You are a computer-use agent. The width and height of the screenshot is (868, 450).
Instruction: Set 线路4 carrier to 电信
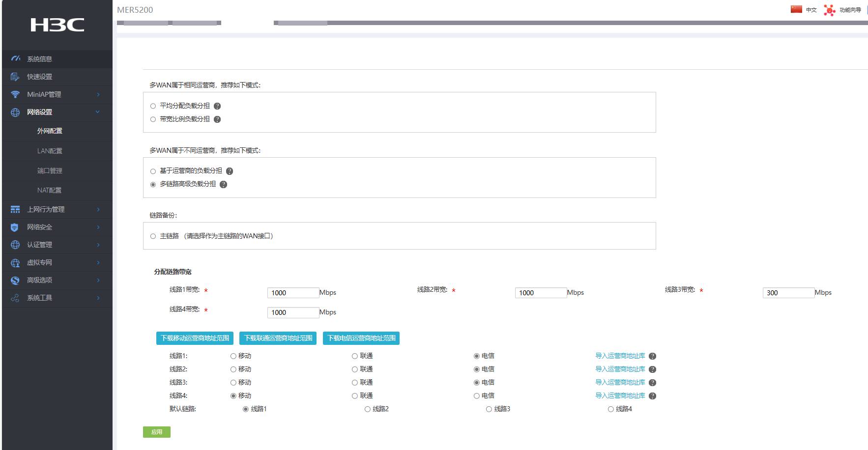tap(477, 396)
